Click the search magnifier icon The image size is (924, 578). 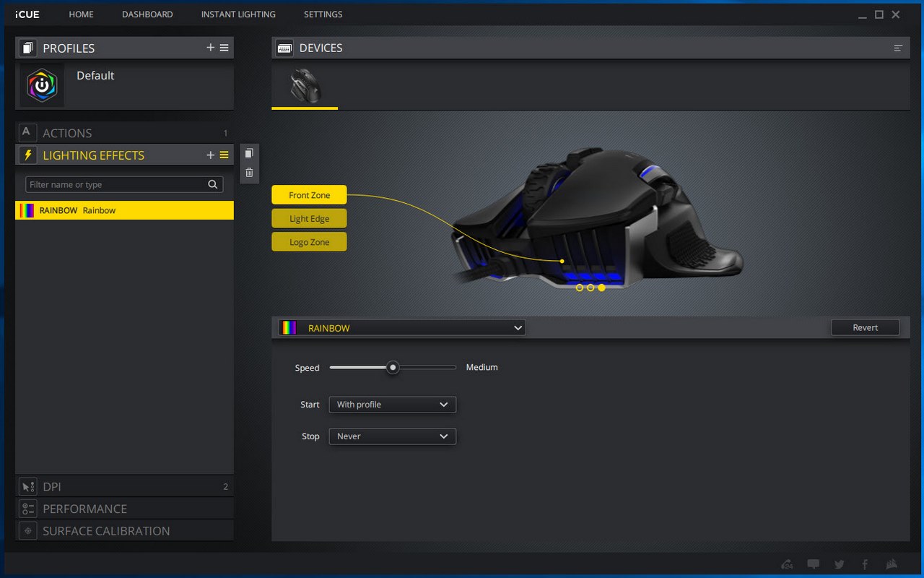(x=213, y=184)
